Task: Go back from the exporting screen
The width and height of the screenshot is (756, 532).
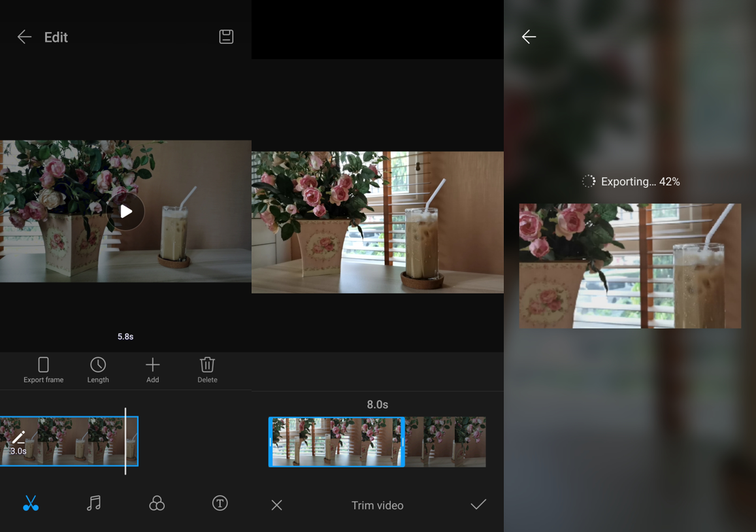Action: pos(529,37)
